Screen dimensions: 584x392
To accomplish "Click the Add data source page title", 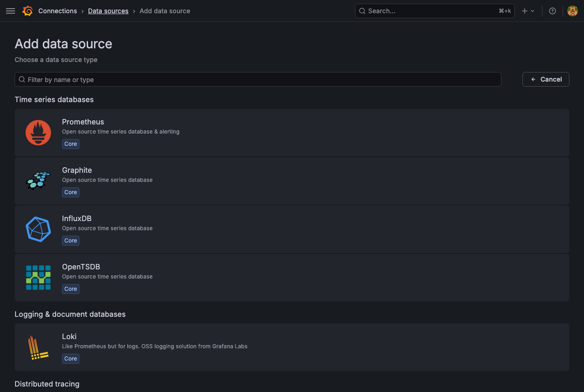I will click(63, 44).
